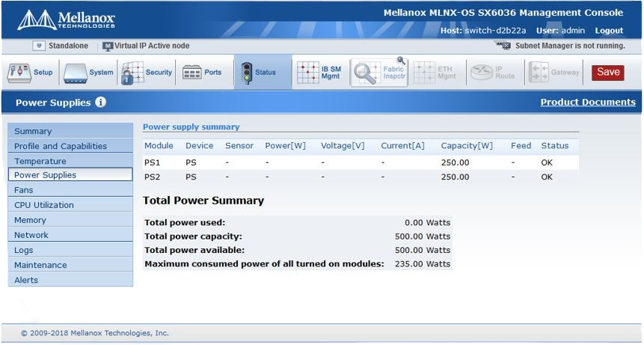Click the OK status for PS2
The image size is (644, 345).
click(547, 177)
